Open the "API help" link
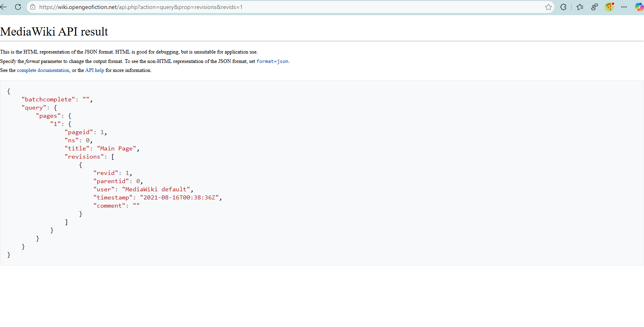This screenshot has width=644, height=327. tap(95, 70)
